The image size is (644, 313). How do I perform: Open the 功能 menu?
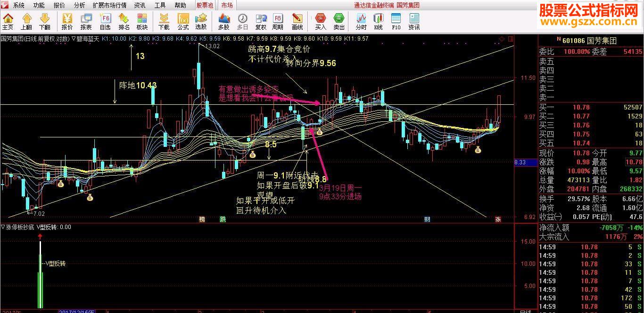point(39,5)
